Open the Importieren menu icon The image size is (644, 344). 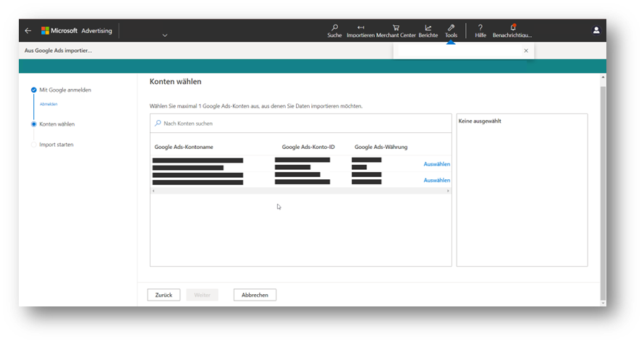coord(360,28)
